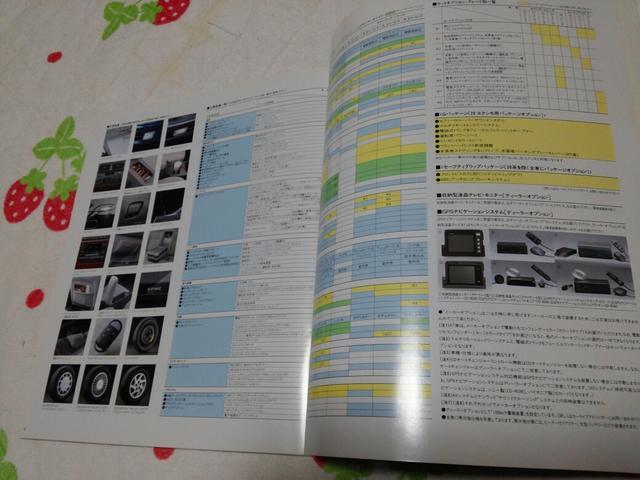This screenshot has height=480, width=640.
Task: Open the grey seat photo in fourth row
Action: [x=127, y=249]
